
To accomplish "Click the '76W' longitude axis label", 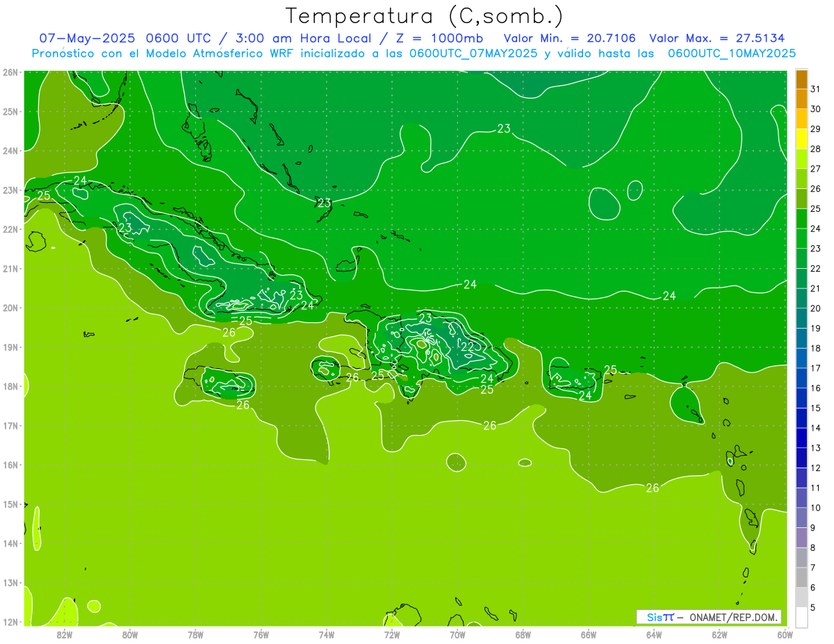I will pos(261,634).
